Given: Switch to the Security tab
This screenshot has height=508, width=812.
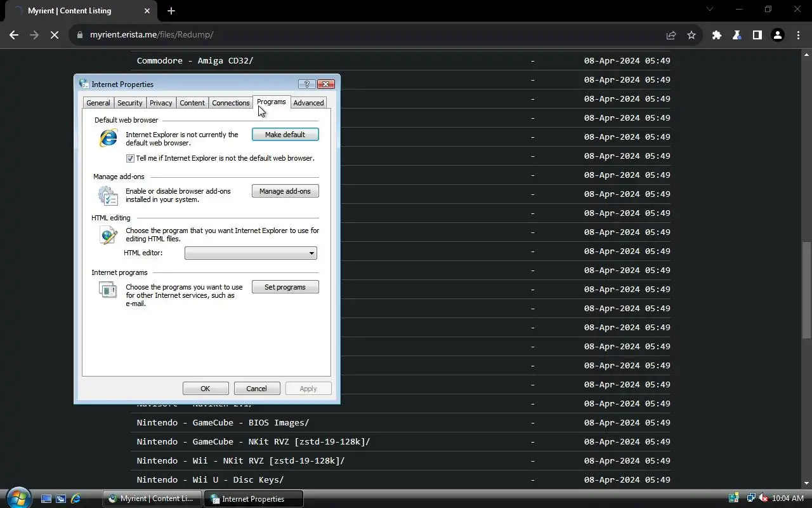Looking at the screenshot, I should 130,103.
